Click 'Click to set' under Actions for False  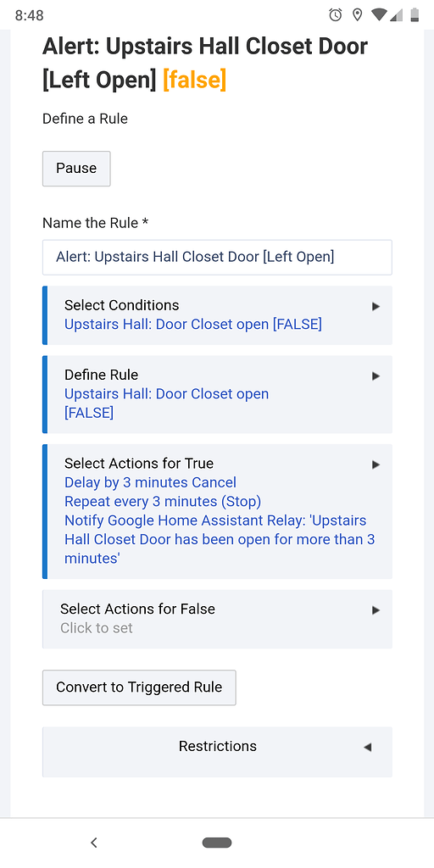pyautogui.click(x=97, y=628)
